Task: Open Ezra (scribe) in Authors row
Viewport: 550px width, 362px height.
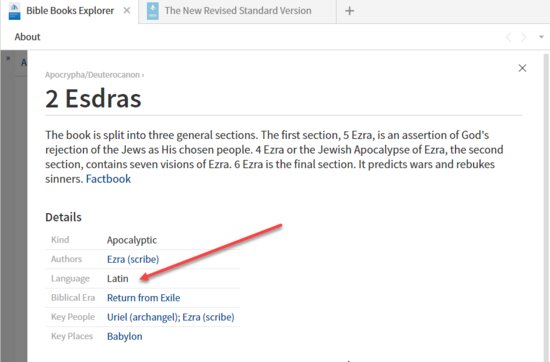Action: click(133, 259)
